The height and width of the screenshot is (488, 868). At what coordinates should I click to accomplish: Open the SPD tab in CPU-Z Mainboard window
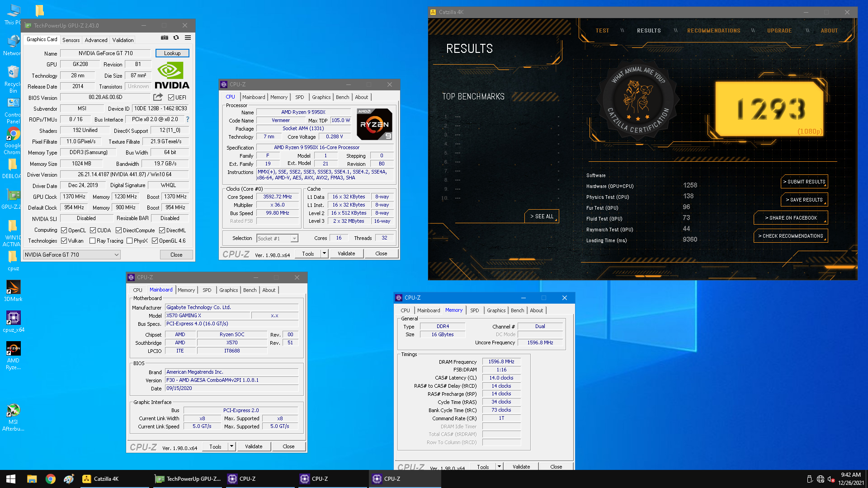point(207,290)
